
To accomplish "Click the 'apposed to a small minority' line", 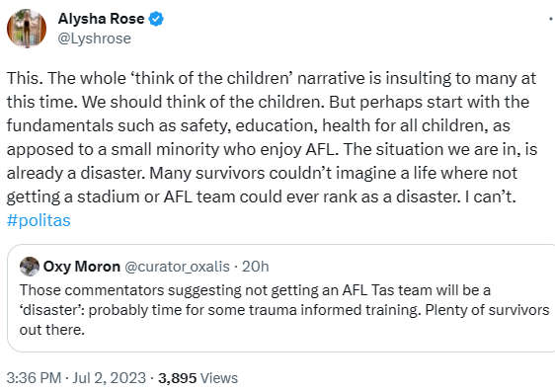I will (272, 150).
